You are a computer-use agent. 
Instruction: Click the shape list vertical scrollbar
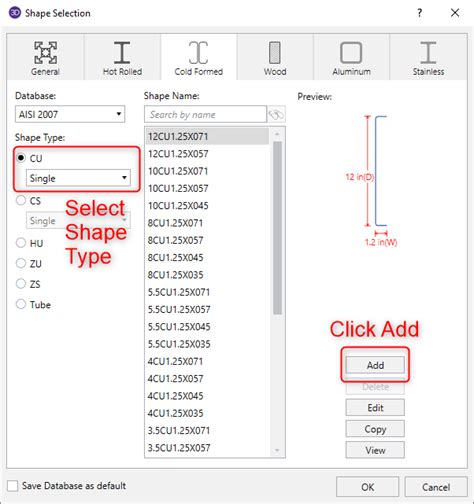[x=277, y=228]
